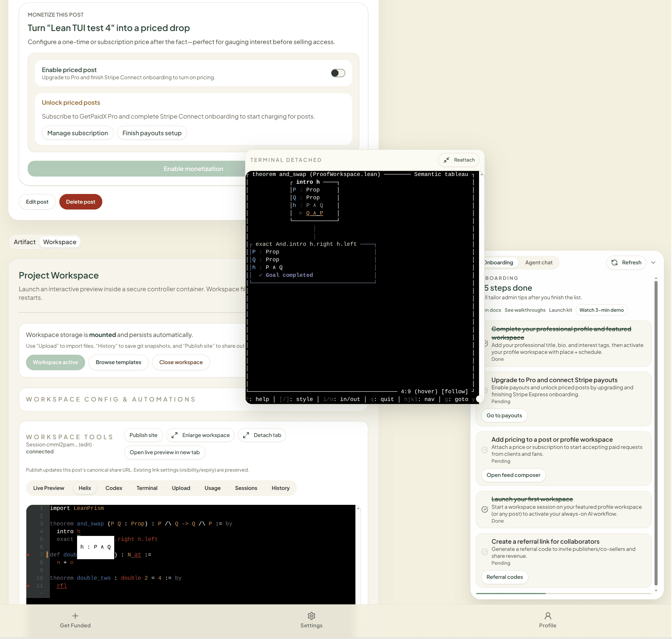Open Profile via the person icon
672x639 pixels.
[x=547, y=616]
